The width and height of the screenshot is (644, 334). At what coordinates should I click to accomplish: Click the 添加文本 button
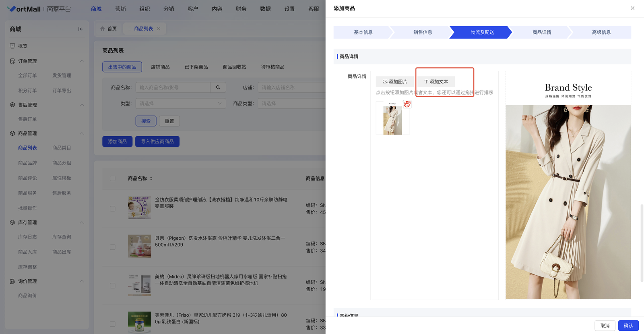point(436,82)
